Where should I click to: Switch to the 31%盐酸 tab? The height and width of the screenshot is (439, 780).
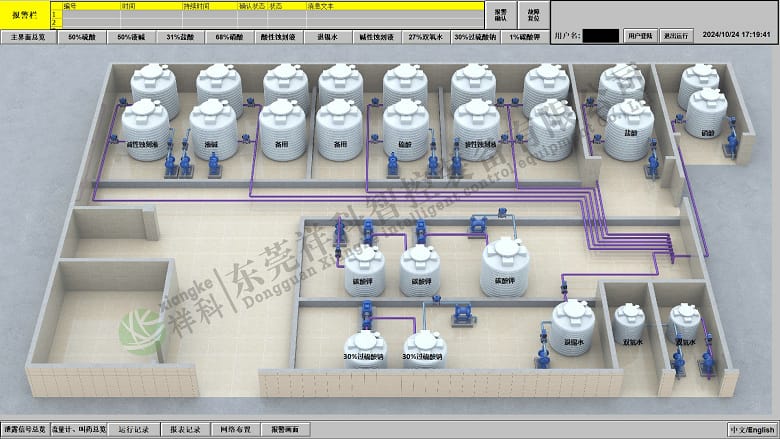coord(182,36)
